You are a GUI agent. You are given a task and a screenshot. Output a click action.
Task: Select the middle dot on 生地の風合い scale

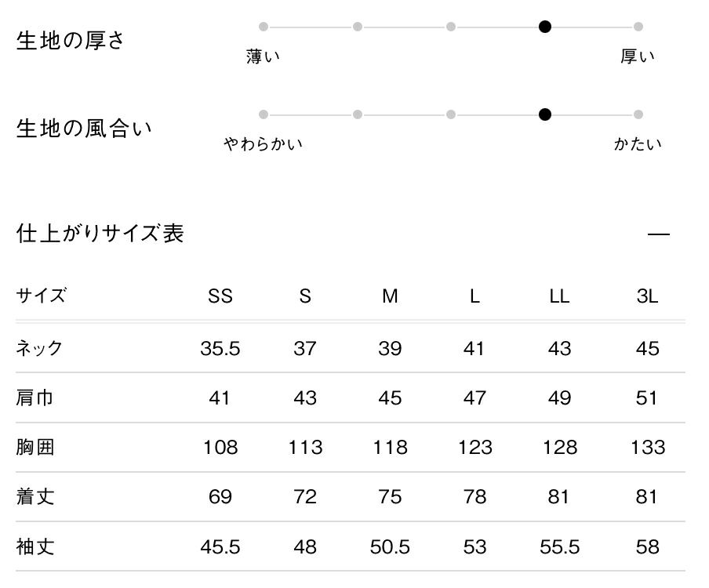451,114
